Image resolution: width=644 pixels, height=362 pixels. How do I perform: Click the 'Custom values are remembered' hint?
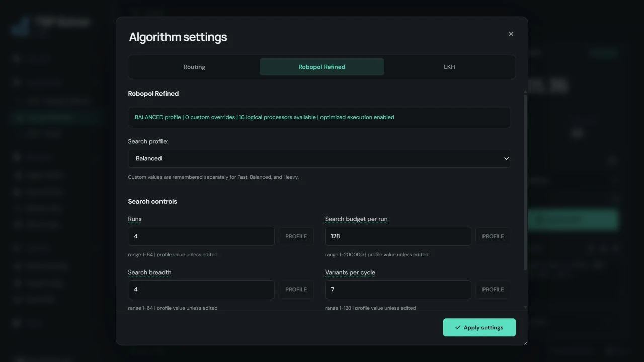(213, 177)
